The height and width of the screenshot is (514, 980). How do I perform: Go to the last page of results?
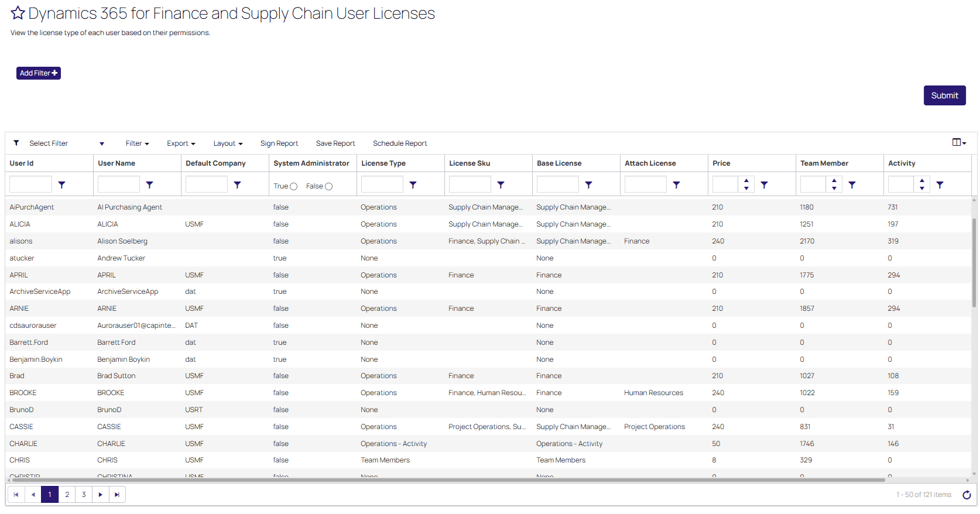[x=117, y=495]
